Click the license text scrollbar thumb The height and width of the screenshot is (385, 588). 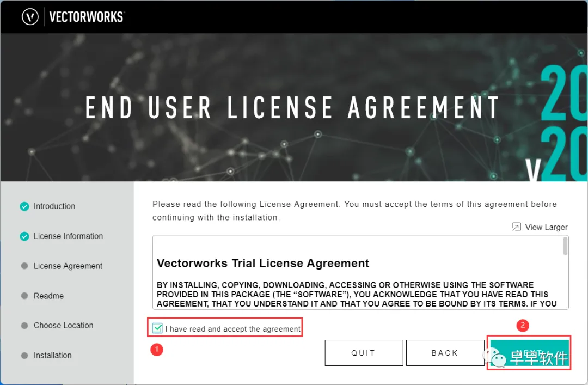(565, 246)
